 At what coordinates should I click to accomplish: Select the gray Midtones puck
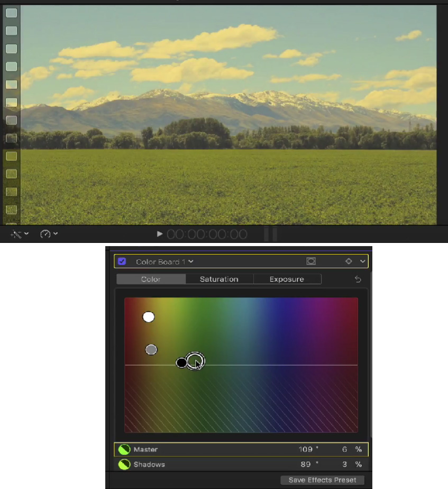click(151, 350)
